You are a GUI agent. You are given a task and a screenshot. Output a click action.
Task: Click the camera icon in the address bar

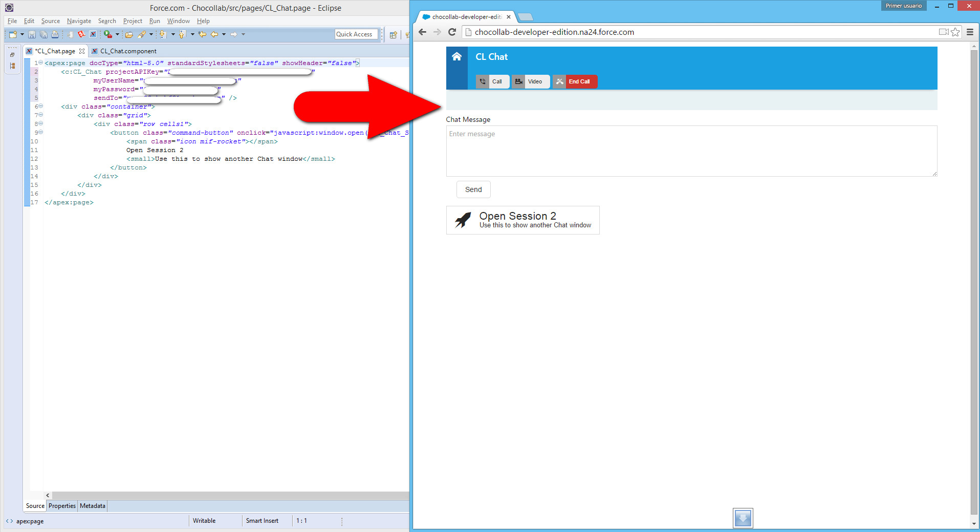944,32
